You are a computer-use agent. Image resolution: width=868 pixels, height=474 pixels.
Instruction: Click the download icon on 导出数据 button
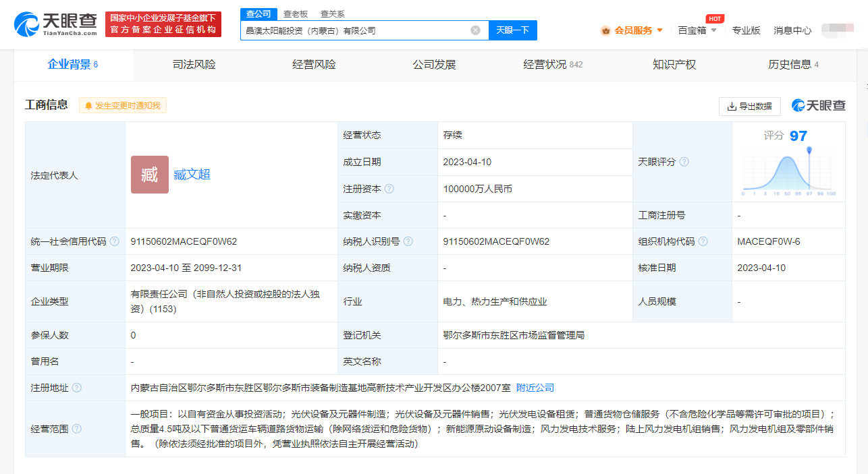tap(731, 106)
